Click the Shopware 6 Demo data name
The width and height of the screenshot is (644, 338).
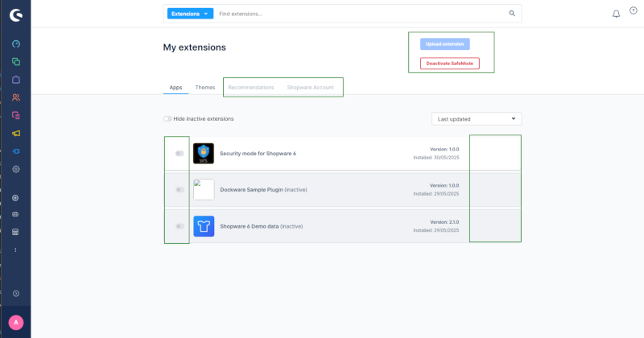250,226
